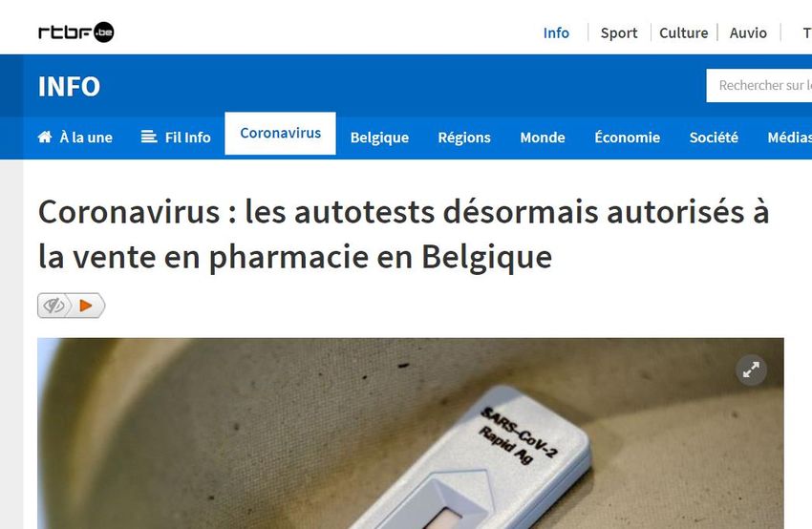
Task: Open the Économie section
Action: coord(627,138)
